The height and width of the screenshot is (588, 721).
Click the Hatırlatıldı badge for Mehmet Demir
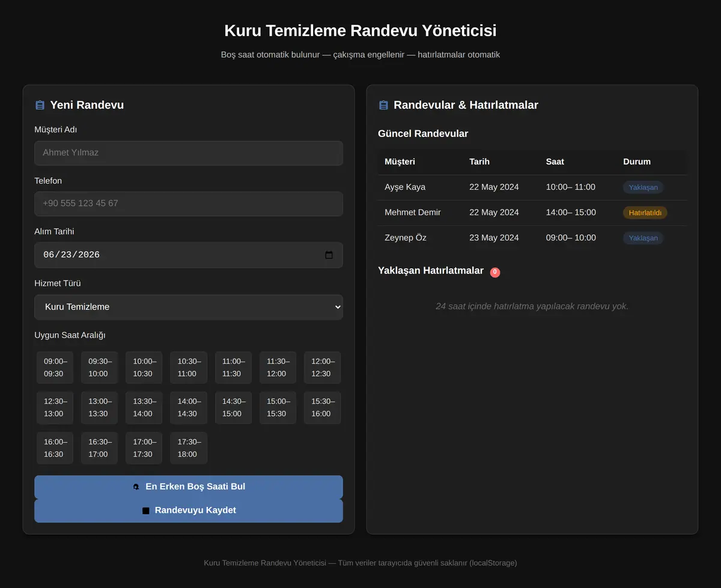645,213
